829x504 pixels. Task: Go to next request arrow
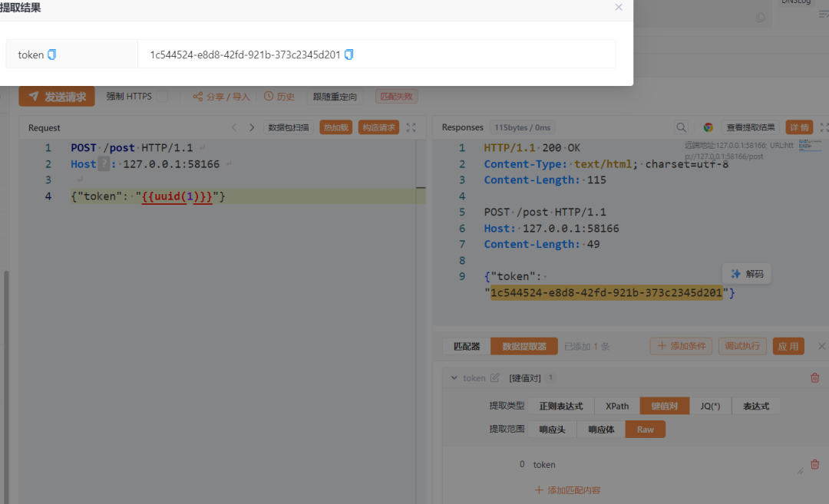(252, 127)
